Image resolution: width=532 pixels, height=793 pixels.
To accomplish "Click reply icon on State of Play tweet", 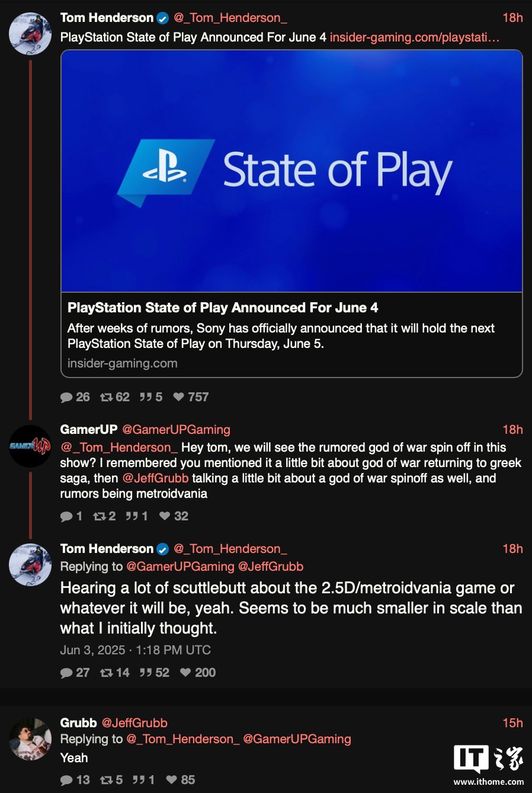I will pyautogui.click(x=66, y=397).
